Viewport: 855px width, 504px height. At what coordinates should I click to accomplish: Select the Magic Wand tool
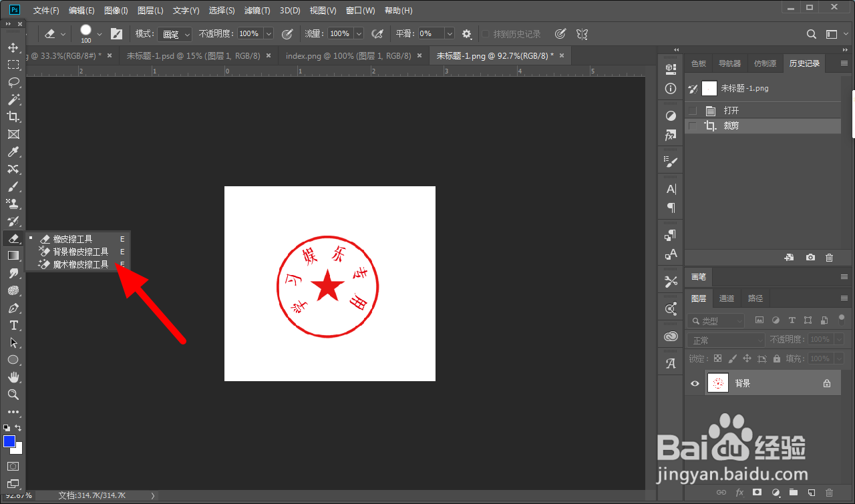pos(13,100)
